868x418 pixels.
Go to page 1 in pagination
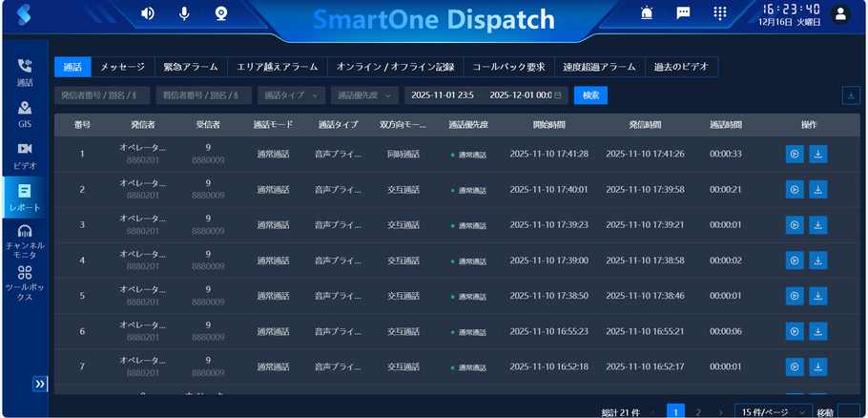click(675, 412)
